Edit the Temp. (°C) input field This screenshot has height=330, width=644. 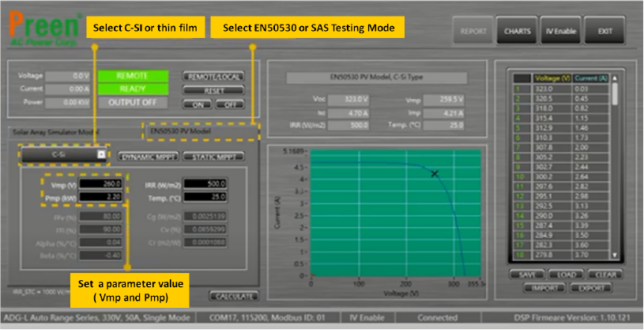coord(205,197)
